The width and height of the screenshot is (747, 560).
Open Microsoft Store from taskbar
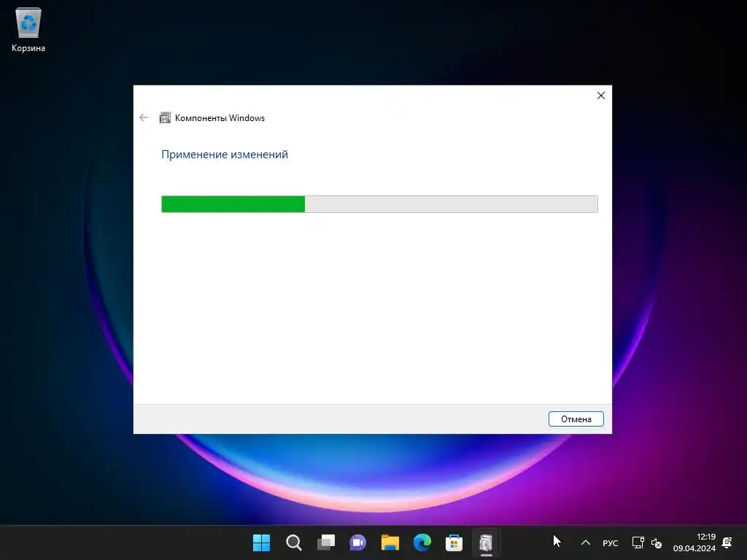[454, 542]
